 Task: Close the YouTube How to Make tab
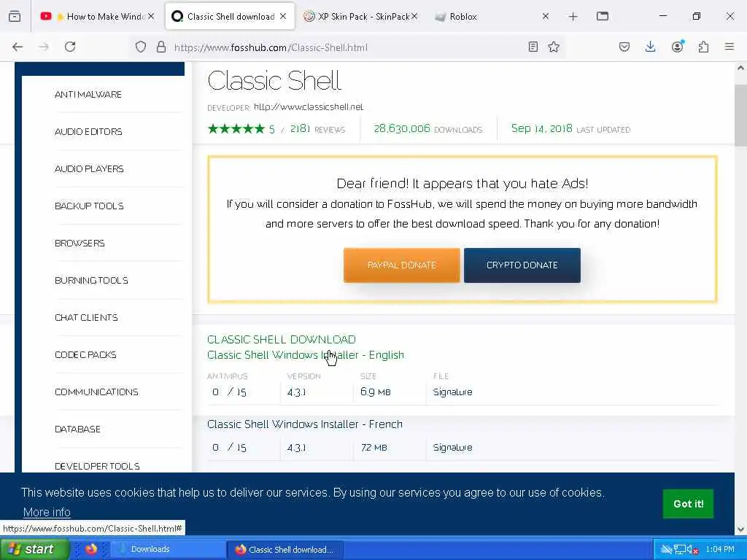click(151, 16)
